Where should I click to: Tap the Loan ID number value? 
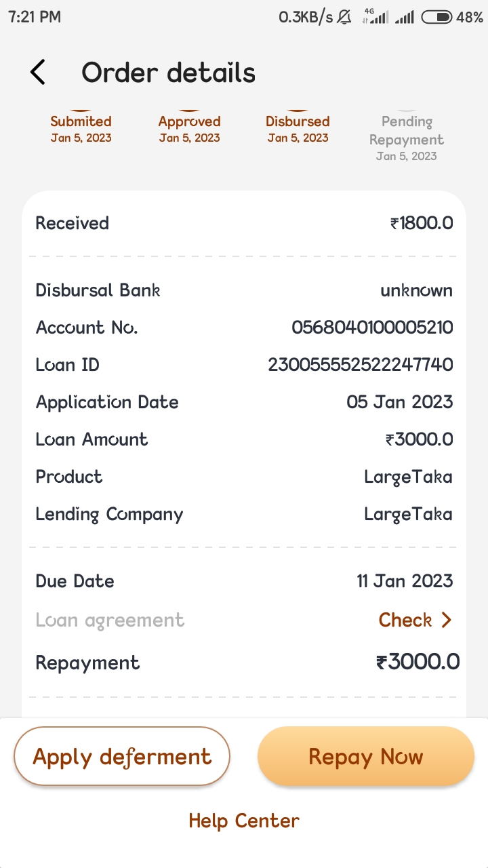point(361,365)
